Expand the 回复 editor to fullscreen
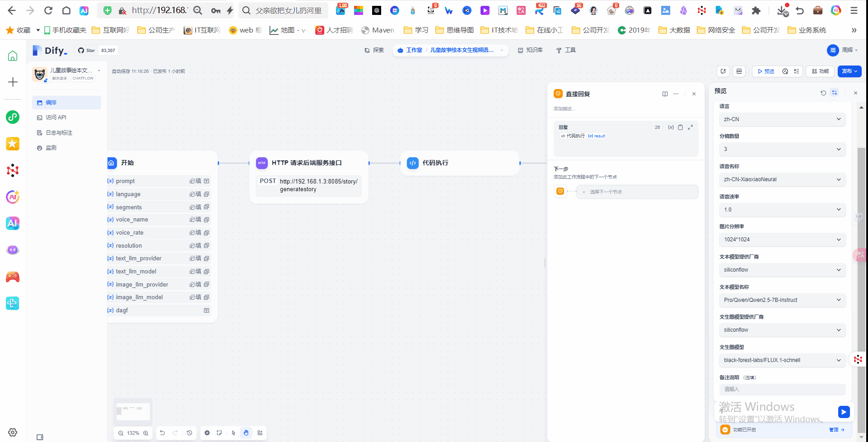Viewport: 868px width, 442px height. pos(690,127)
